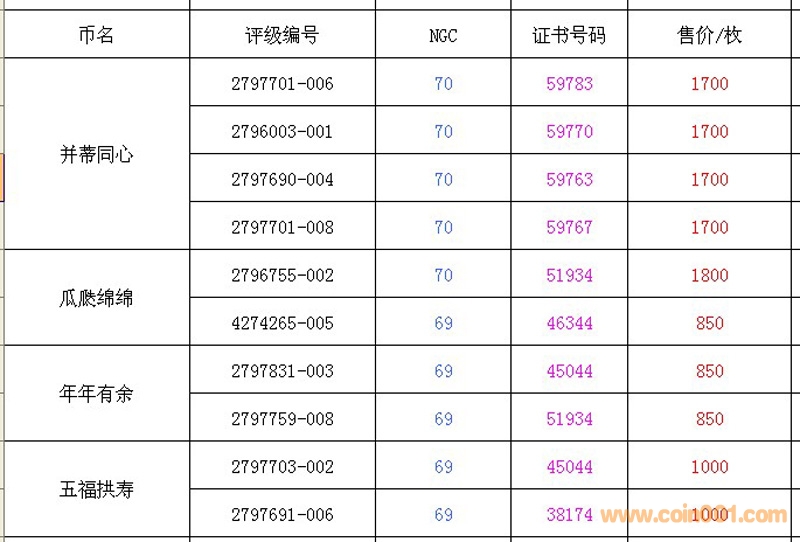Click the 币名 column header

(x=96, y=36)
